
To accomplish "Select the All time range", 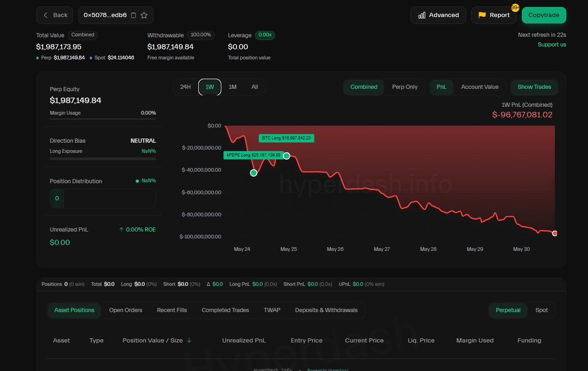I will tap(254, 87).
